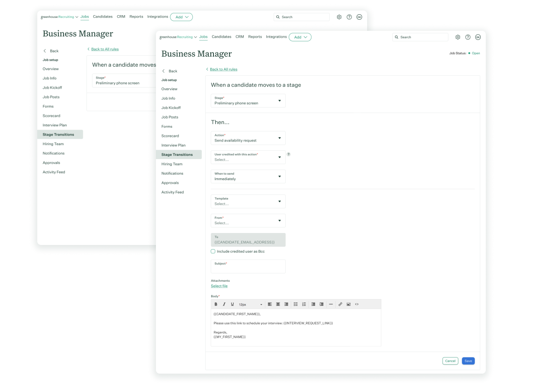Image resolution: width=535 pixels, height=392 pixels.
Task: Check Include credited user as Bcc
Action: (213, 251)
